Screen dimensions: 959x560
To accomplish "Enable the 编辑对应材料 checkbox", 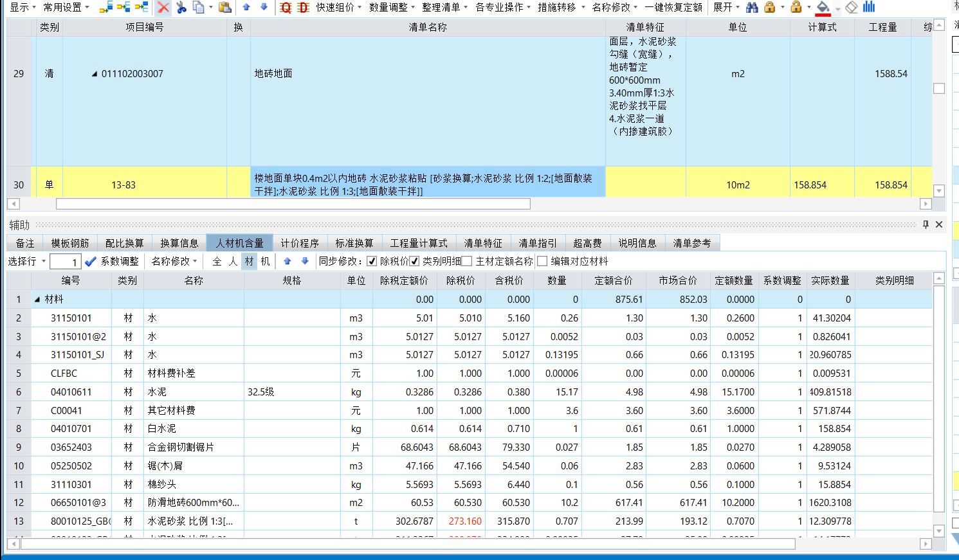I will [x=542, y=261].
